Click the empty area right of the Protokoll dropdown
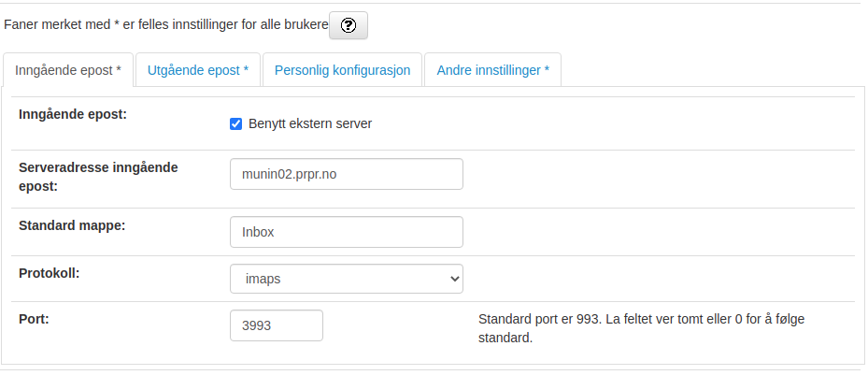This screenshot has width=868, height=375. point(654,278)
